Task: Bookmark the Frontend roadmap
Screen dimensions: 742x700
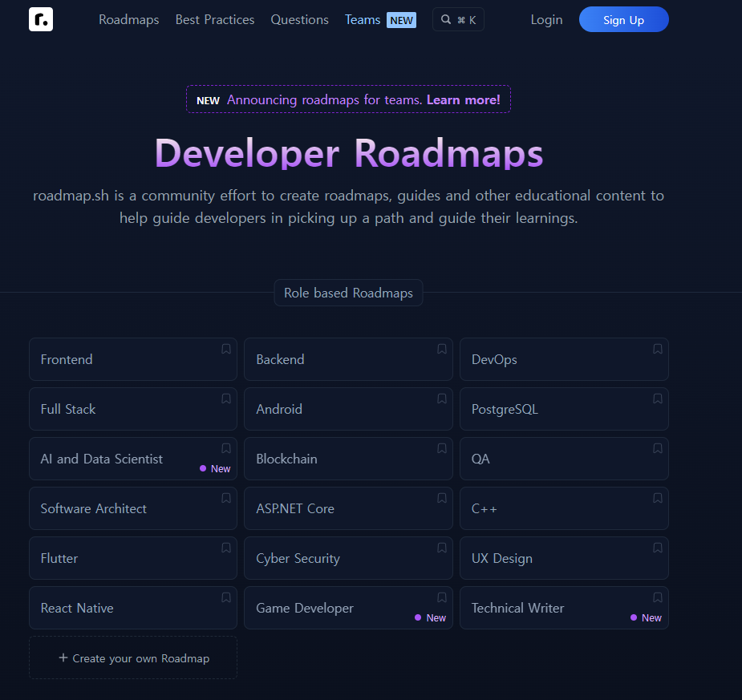Action: tap(226, 349)
